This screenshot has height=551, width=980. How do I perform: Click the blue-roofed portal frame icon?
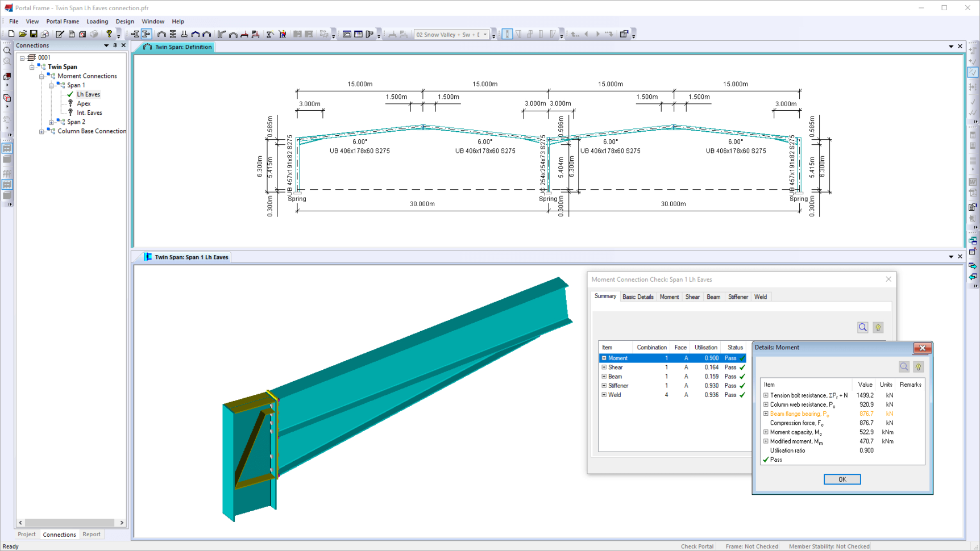click(x=195, y=34)
